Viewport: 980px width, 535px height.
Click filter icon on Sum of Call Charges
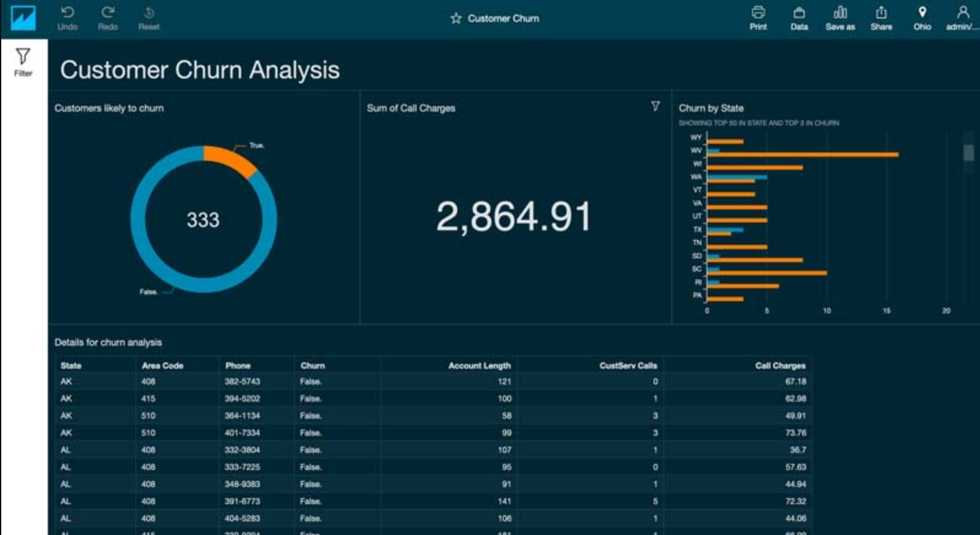tap(656, 106)
